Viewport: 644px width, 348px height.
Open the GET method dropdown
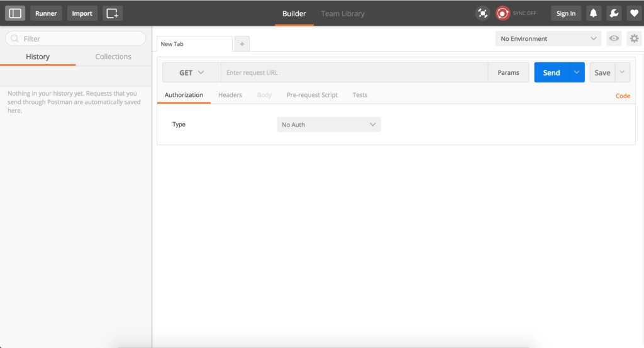click(192, 72)
